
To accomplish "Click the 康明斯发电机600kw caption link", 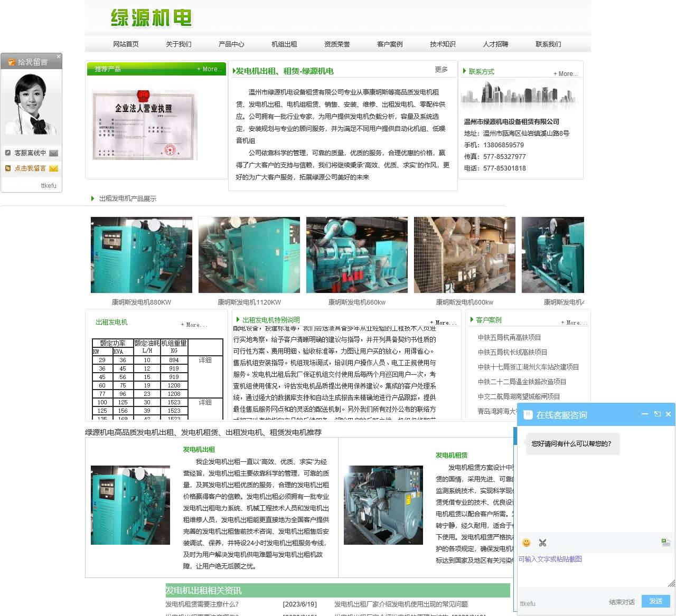I will click(465, 302).
